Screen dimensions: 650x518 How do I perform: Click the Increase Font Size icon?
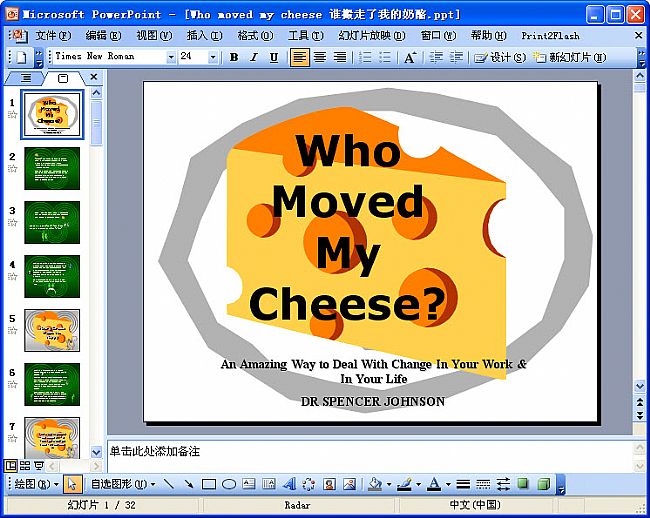pyautogui.click(x=410, y=57)
